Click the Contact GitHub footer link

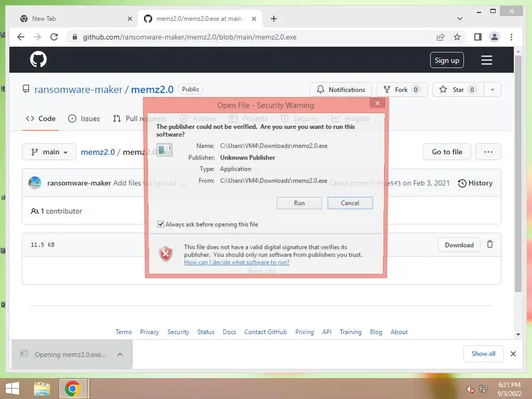(265, 332)
